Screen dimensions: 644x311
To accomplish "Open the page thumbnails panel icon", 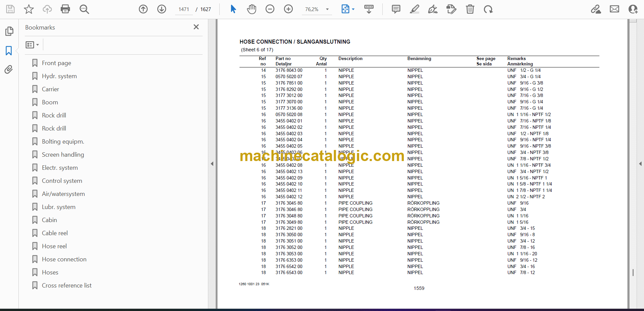I will point(9,31).
